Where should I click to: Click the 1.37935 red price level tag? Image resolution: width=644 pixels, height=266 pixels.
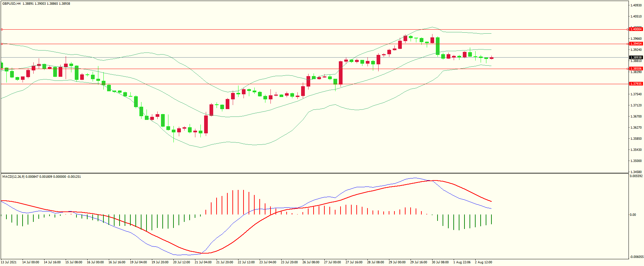636,84
